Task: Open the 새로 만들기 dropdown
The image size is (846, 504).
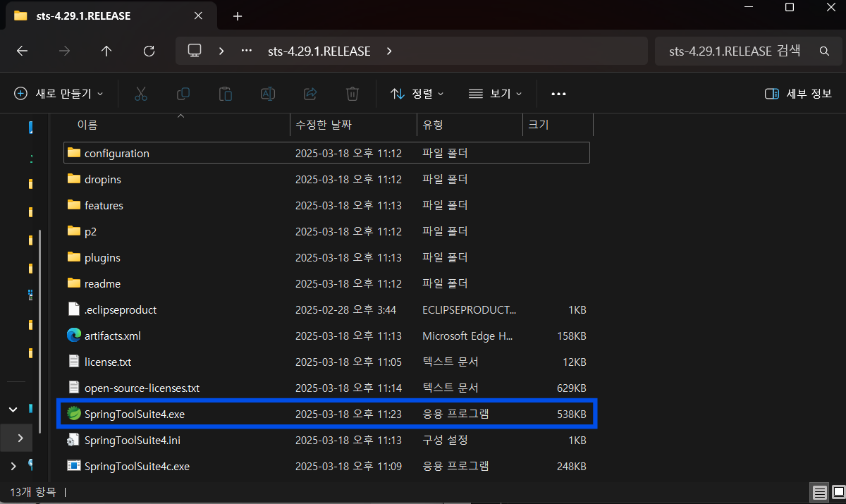Action: pyautogui.click(x=59, y=93)
